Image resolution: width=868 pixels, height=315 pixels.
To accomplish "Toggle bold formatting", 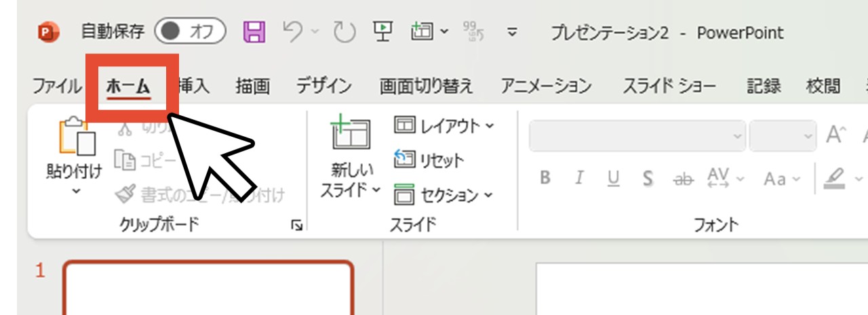I will pyautogui.click(x=545, y=178).
